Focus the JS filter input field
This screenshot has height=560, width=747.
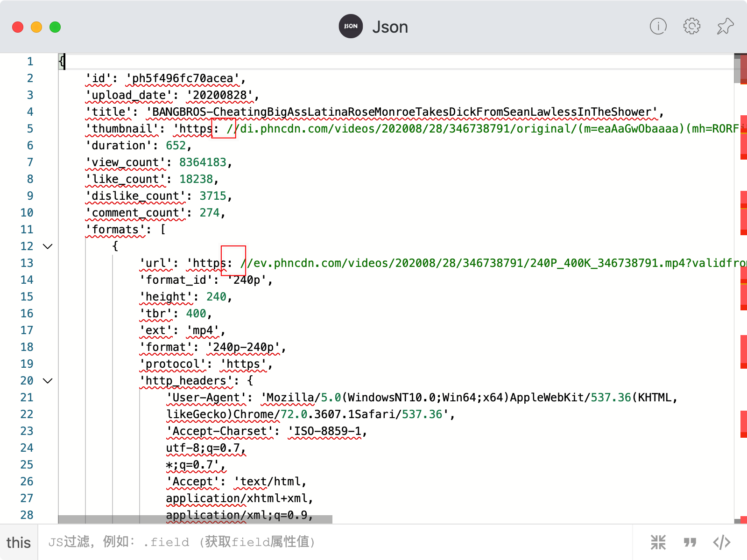click(335, 542)
